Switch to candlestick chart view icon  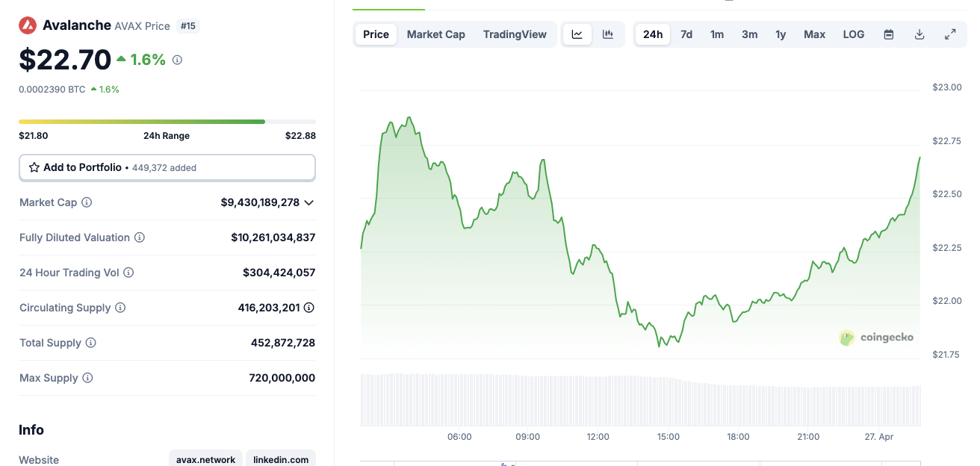coord(608,34)
